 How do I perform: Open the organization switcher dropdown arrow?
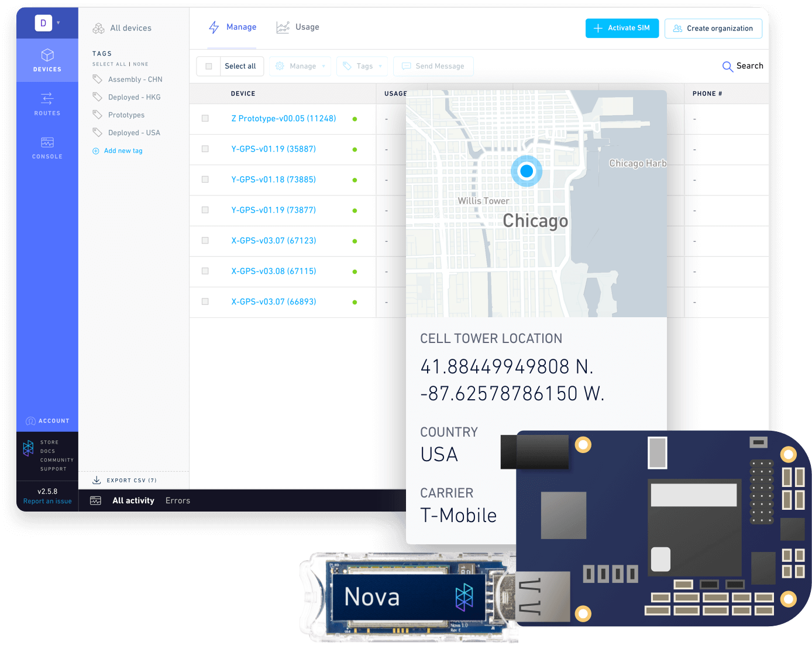59,23
